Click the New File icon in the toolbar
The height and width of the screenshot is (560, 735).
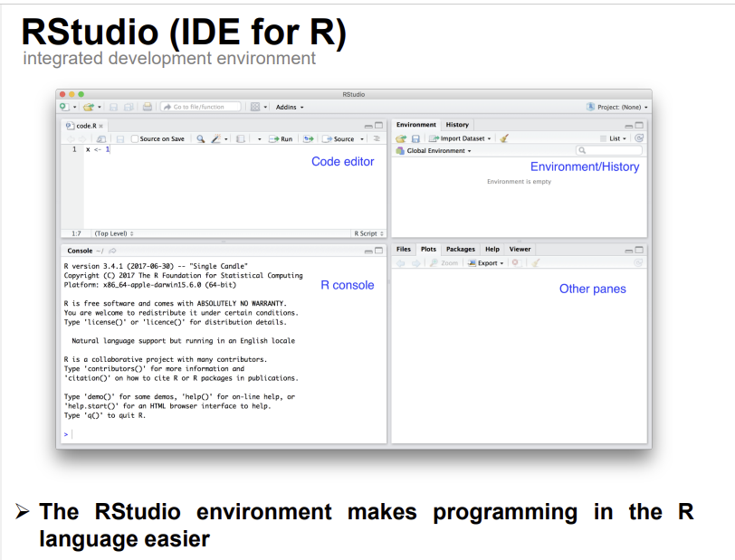coord(64,107)
